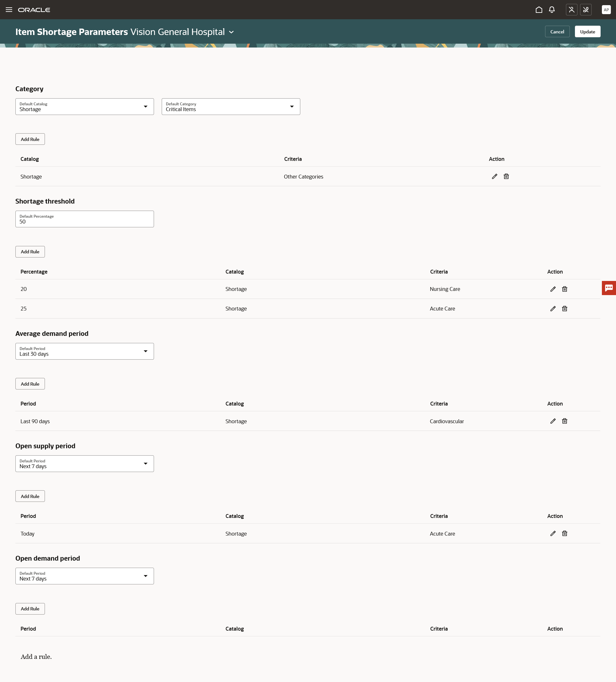
Task: Delete the Nursing Care threshold rule
Action: 565,289
